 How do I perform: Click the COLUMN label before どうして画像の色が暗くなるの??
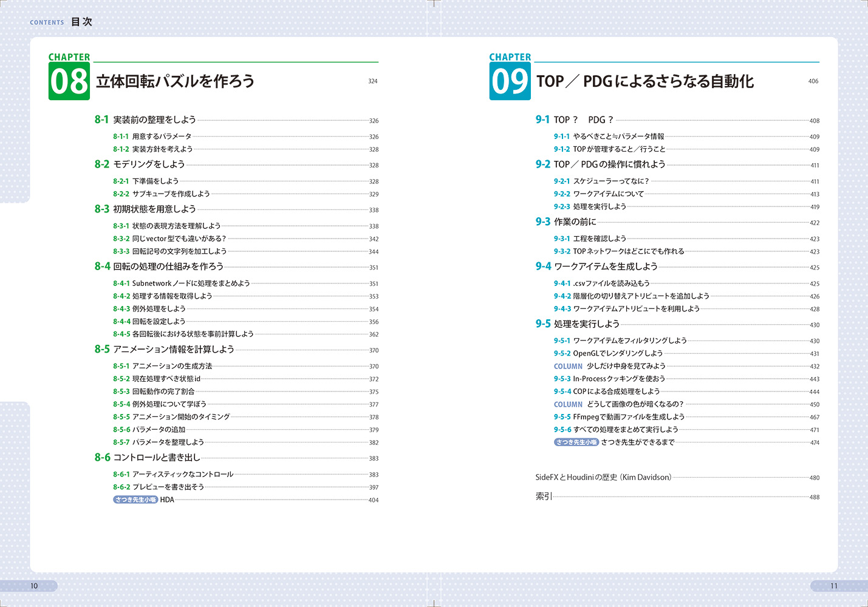[568, 404]
